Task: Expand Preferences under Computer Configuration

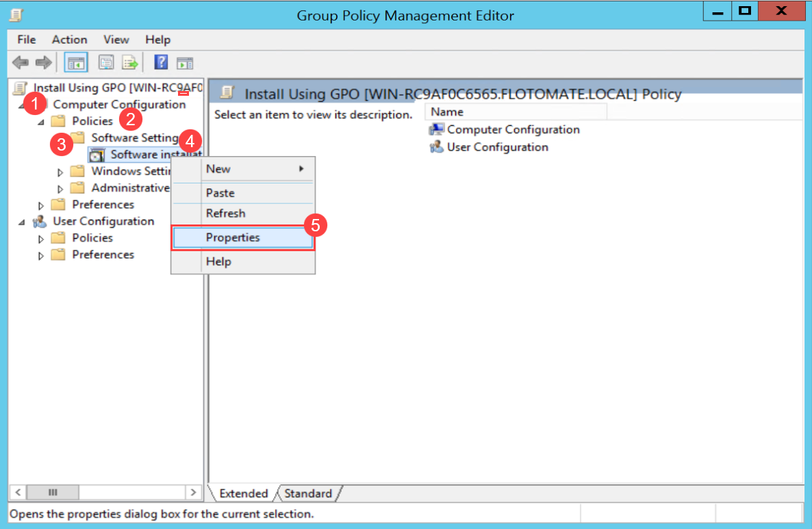Action: pos(41,205)
